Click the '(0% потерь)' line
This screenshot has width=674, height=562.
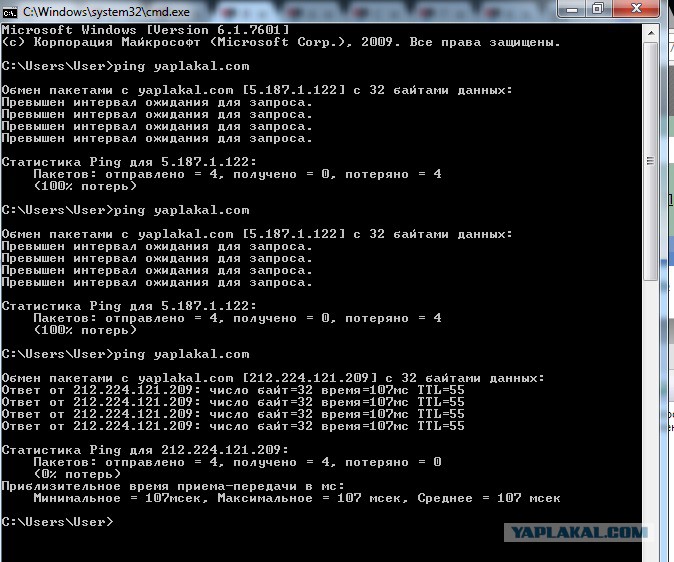click(77, 474)
